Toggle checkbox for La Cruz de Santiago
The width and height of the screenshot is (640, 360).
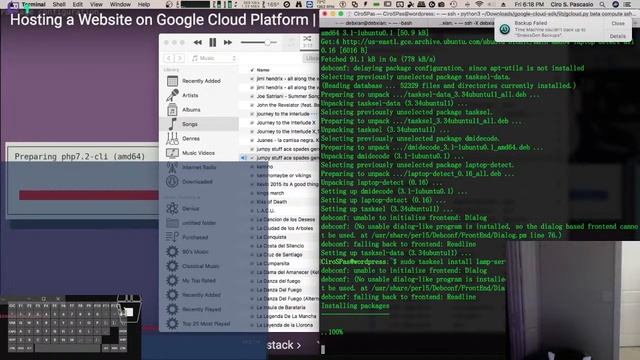pyautogui.click(x=252, y=255)
